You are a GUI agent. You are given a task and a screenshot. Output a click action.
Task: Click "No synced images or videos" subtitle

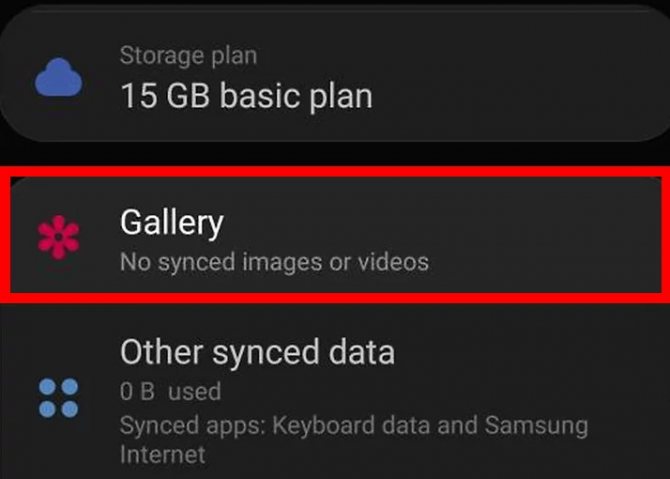[x=274, y=263]
